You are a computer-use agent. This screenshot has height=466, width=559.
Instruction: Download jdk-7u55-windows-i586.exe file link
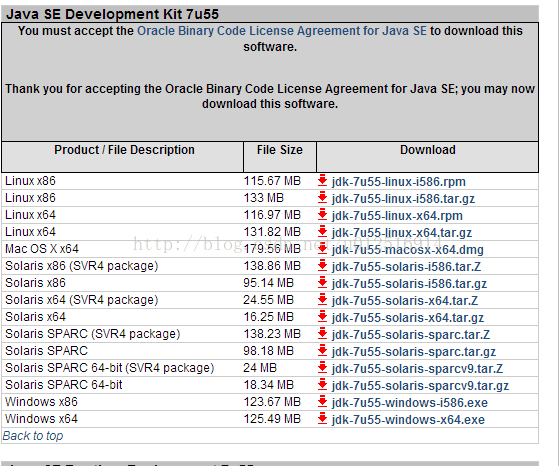point(410,403)
